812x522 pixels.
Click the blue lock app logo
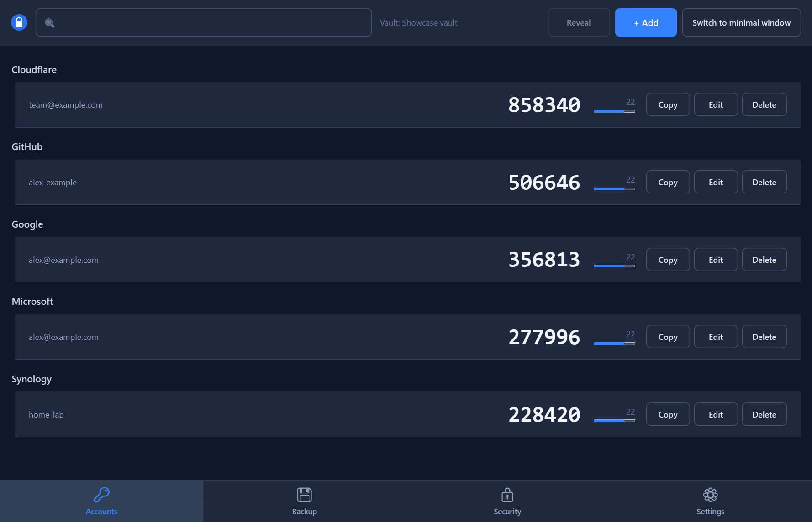click(19, 22)
